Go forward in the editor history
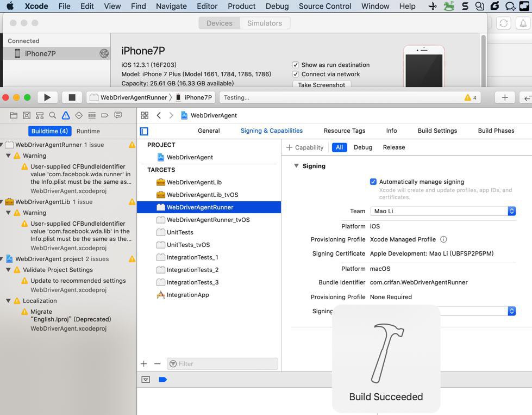 [171, 115]
